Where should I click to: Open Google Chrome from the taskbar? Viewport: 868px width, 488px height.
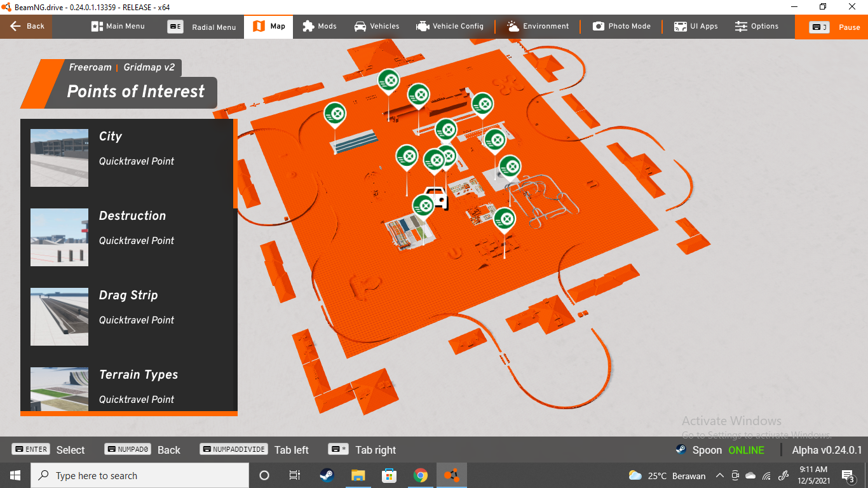(420, 475)
